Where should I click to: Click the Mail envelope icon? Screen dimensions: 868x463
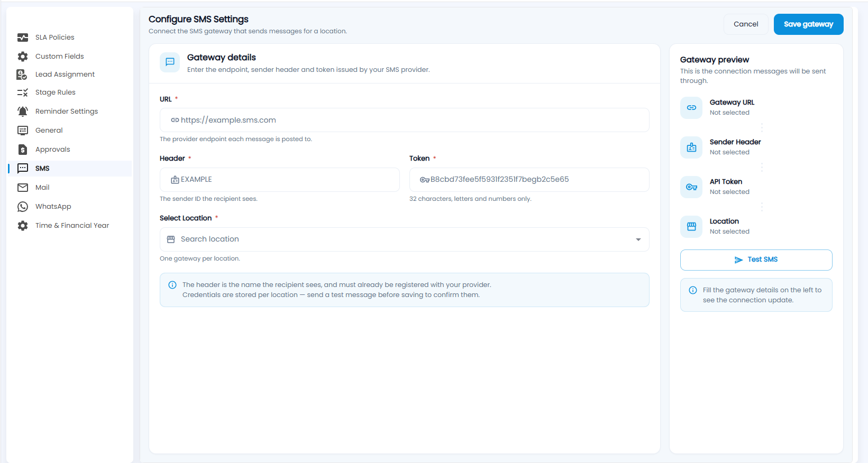coord(23,188)
